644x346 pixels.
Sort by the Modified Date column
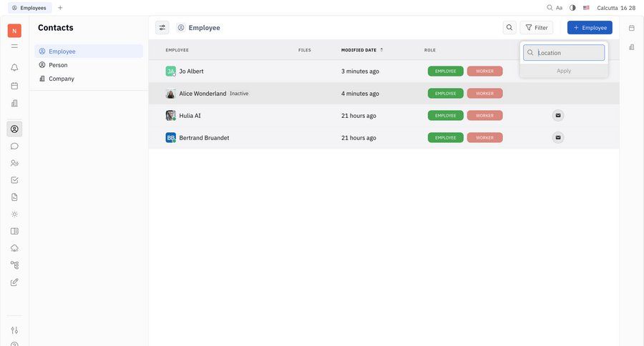point(362,50)
